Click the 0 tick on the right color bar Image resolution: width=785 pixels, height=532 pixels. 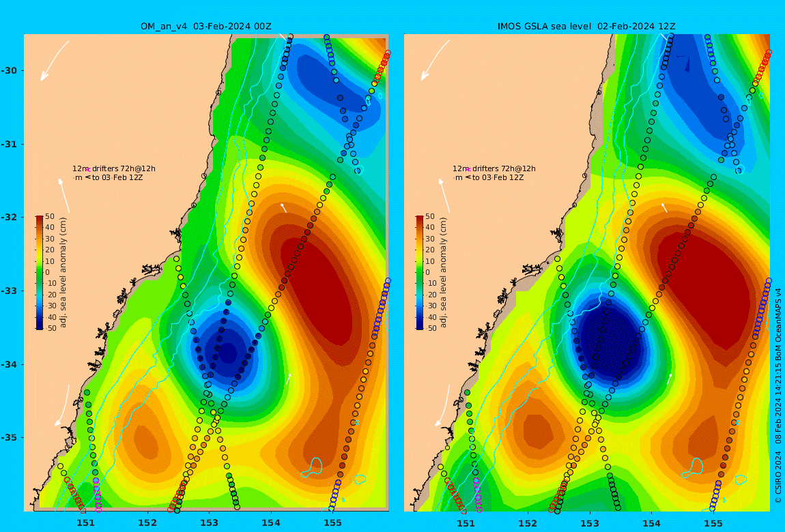click(428, 273)
